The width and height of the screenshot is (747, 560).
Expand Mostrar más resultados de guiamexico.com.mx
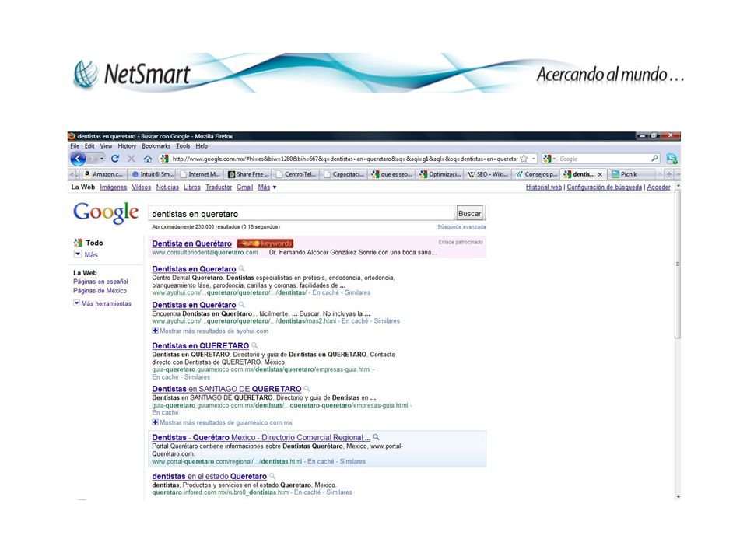click(x=222, y=422)
